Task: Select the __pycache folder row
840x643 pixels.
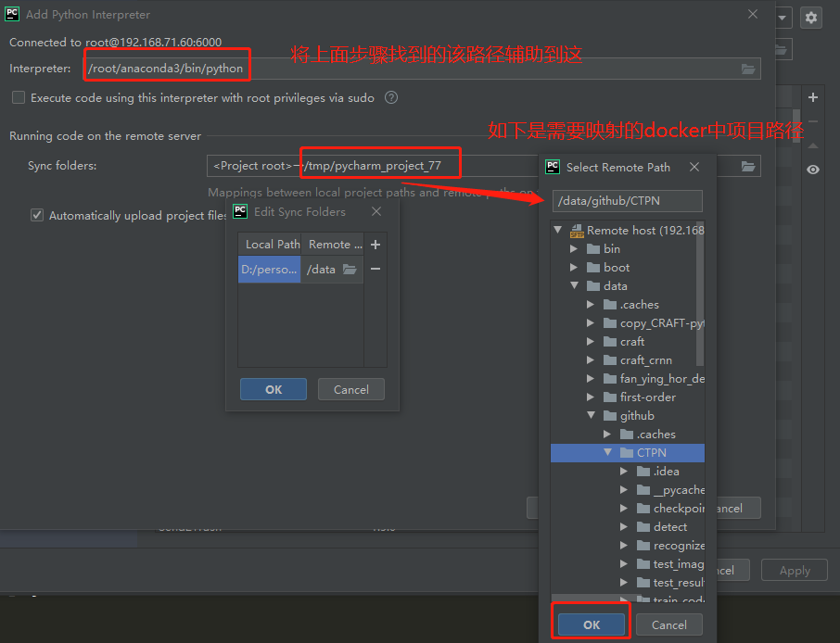Action: (x=628, y=490)
